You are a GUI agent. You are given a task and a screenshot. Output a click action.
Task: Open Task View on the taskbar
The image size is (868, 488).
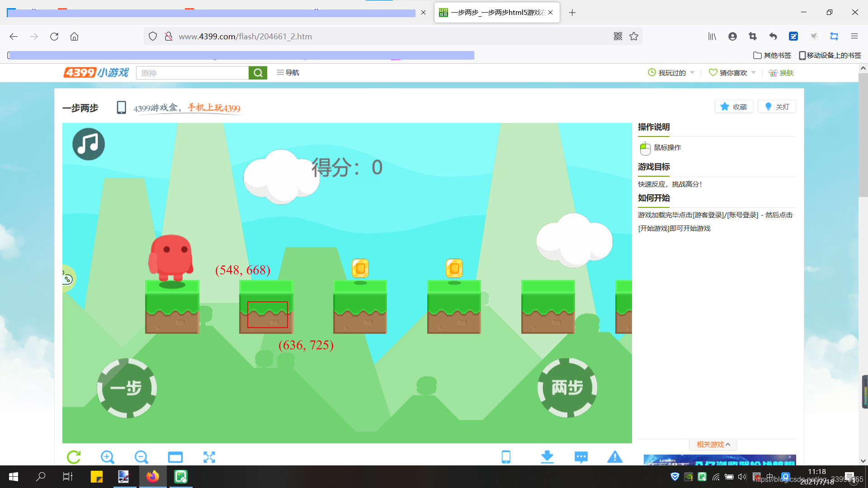(68, 477)
